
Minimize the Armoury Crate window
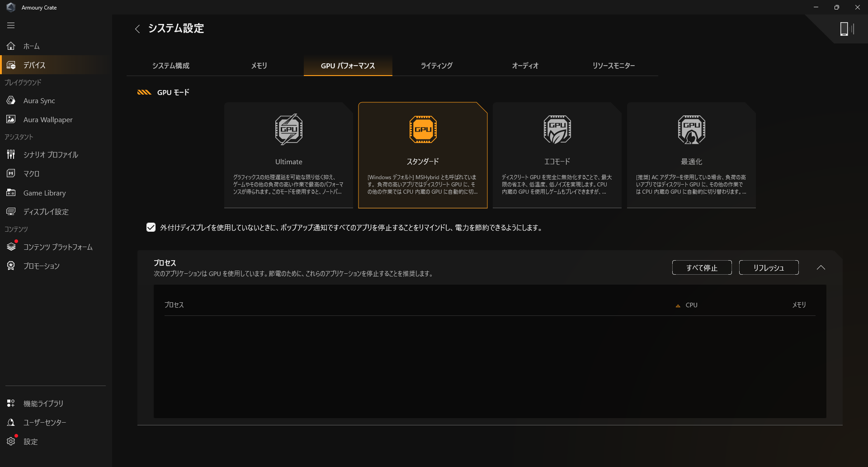816,7
